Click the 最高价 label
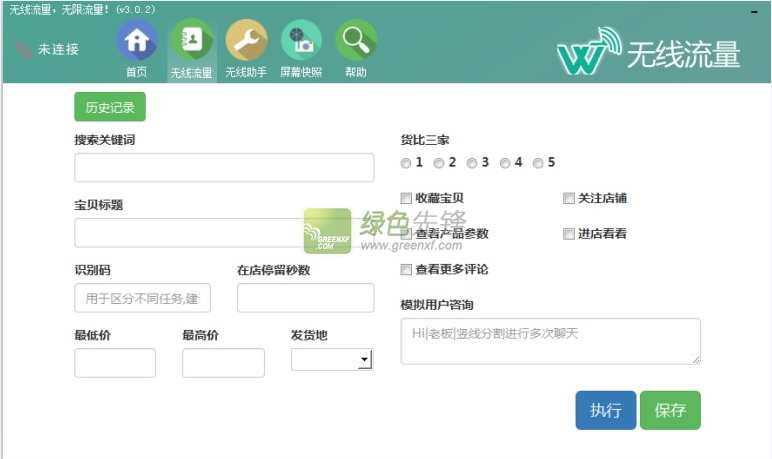This screenshot has height=459, width=772. 200,335
